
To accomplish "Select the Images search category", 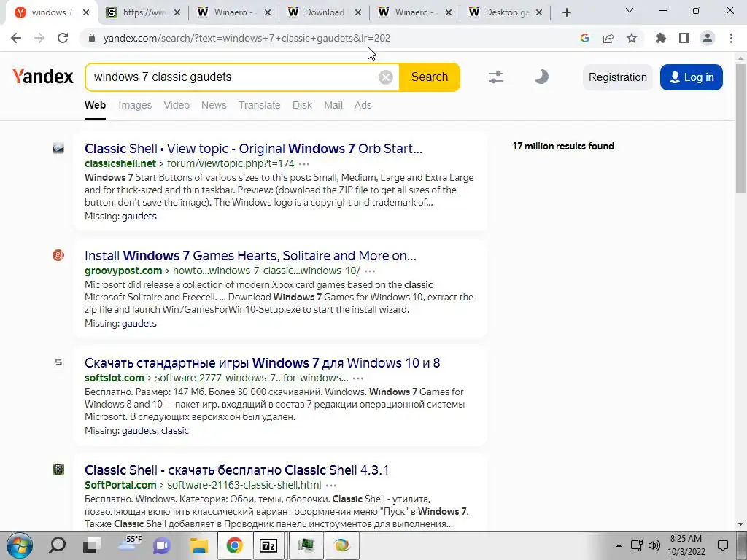I will tap(135, 105).
